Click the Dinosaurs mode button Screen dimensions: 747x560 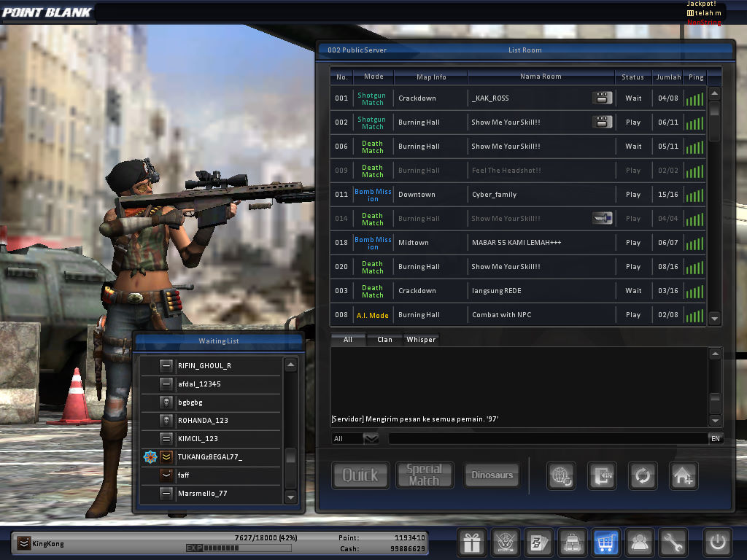(492, 475)
